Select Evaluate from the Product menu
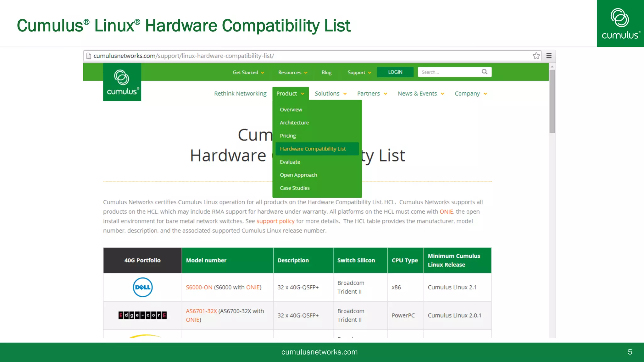 click(290, 162)
